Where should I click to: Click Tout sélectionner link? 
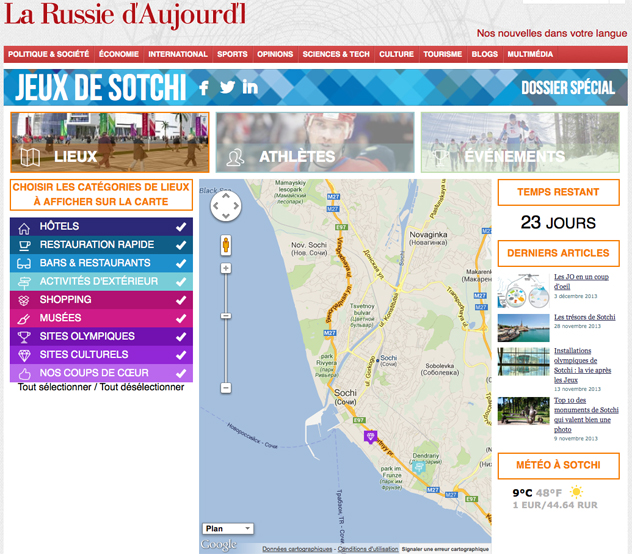[54, 387]
